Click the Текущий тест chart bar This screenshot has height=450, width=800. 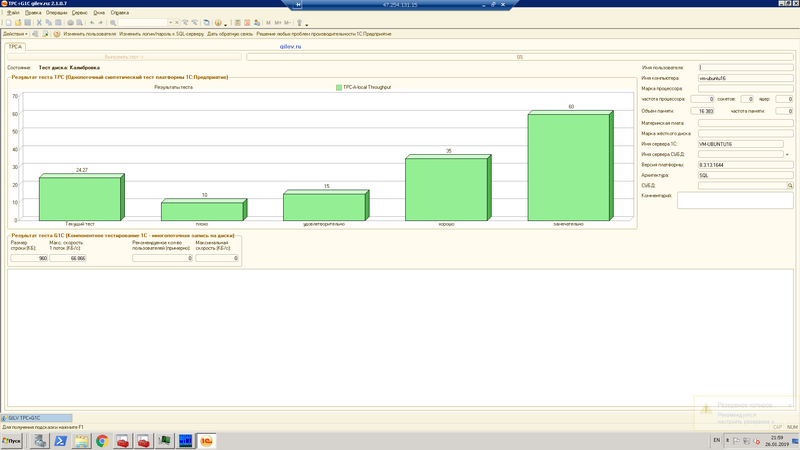pyautogui.click(x=82, y=197)
